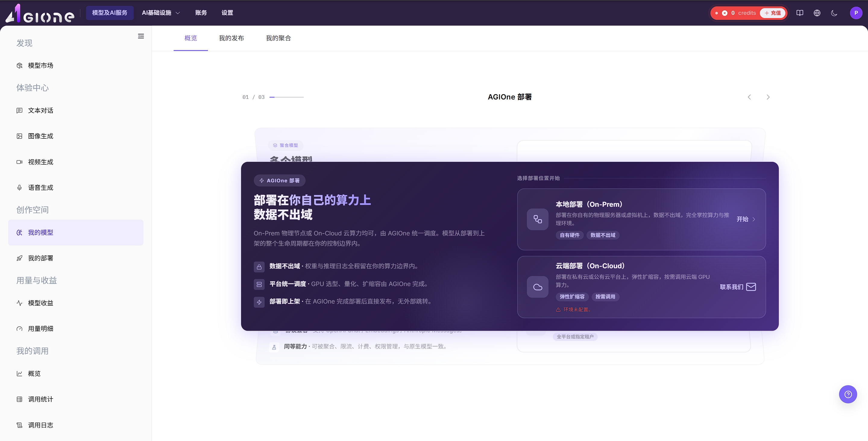The image size is (868, 441).
Task: Click 开始 for on-prem deployment
Action: 746,219
